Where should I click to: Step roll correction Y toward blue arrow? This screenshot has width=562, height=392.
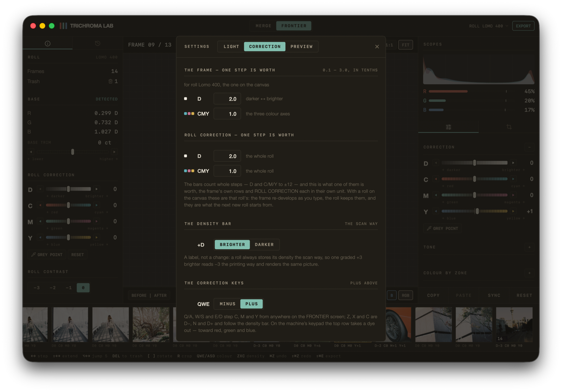click(x=40, y=237)
